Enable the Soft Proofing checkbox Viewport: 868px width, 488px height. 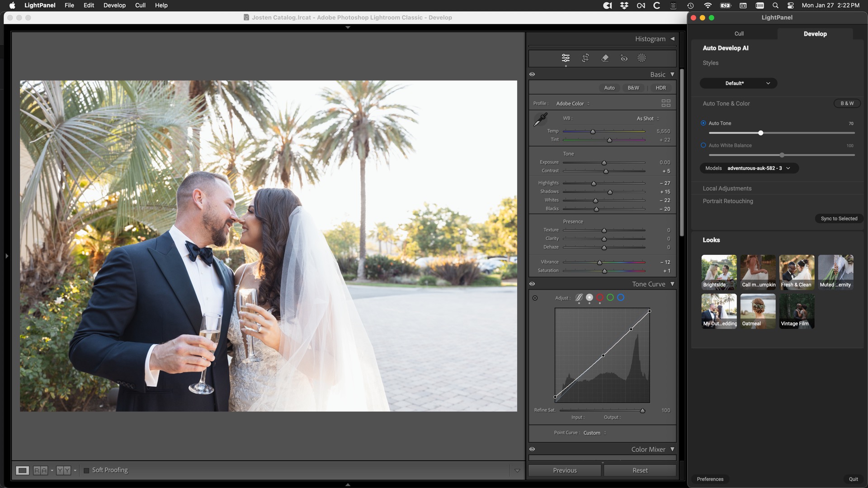[x=86, y=470]
